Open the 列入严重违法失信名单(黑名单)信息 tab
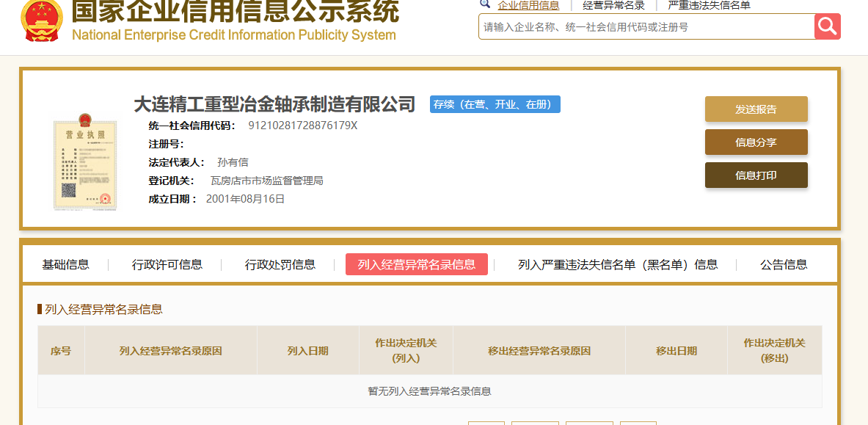 click(x=618, y=265)
